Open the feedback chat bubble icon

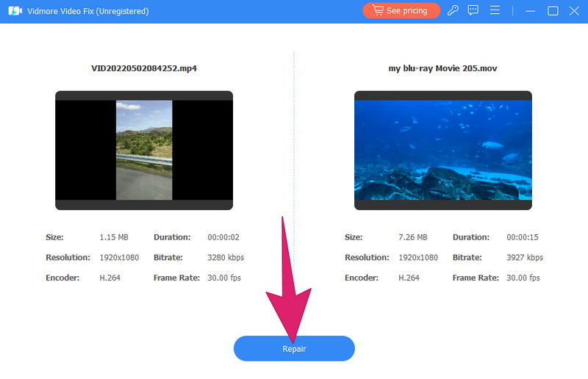(x=473, y=10)
